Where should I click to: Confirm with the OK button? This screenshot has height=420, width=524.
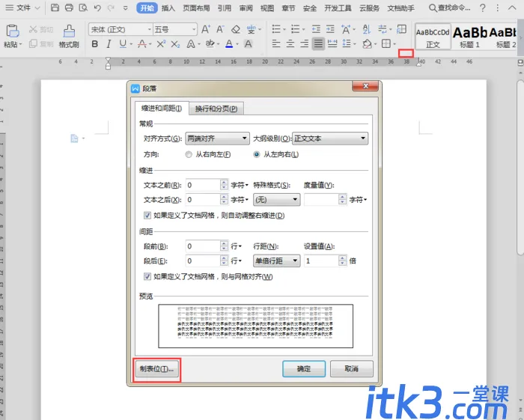[304, 369]
